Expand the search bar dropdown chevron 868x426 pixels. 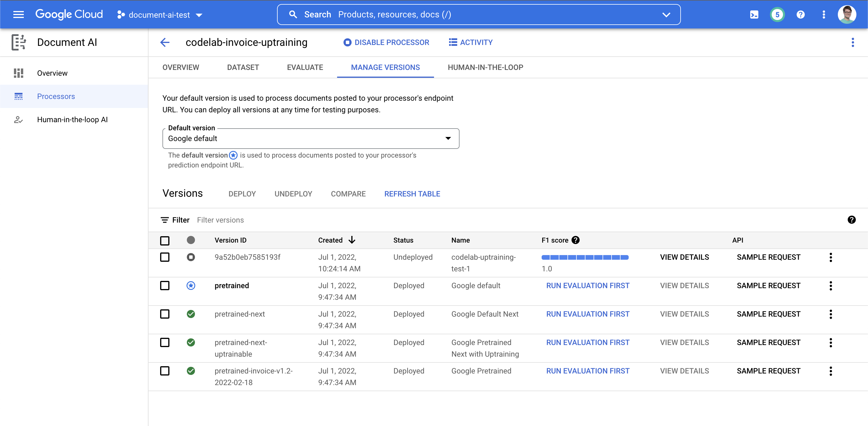[x=666, y=15]
